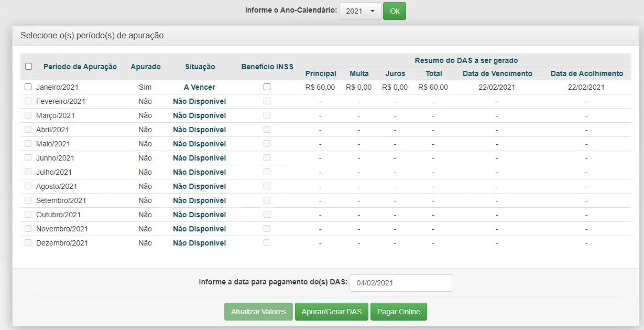
Task: Click the Benefício INSS checkbox for Março/2021
Action: point(267,115)
